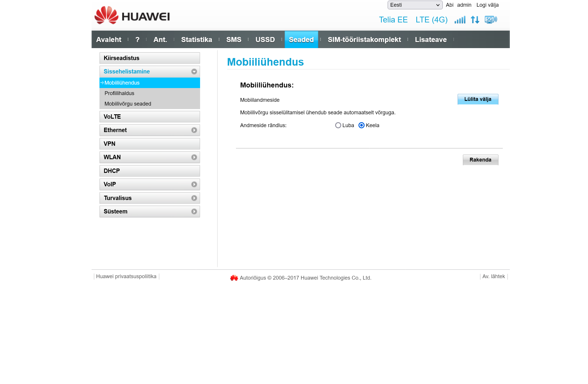588x384 pixels.
Task: Click the Lülita välja button
Action: click(478, 99)
